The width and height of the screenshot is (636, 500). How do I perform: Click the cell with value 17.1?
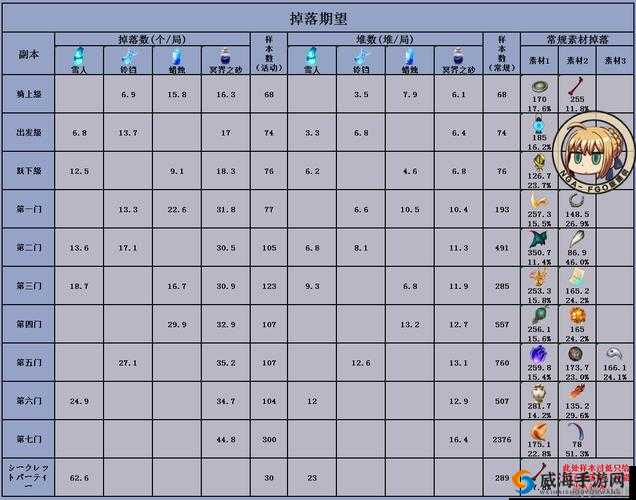128,248
